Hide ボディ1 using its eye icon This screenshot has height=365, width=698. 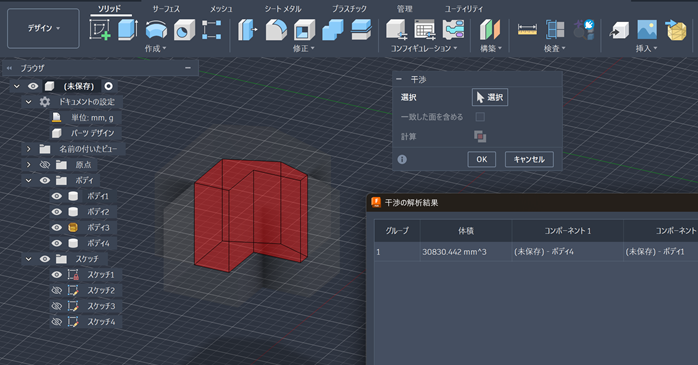tap(57, 196)
